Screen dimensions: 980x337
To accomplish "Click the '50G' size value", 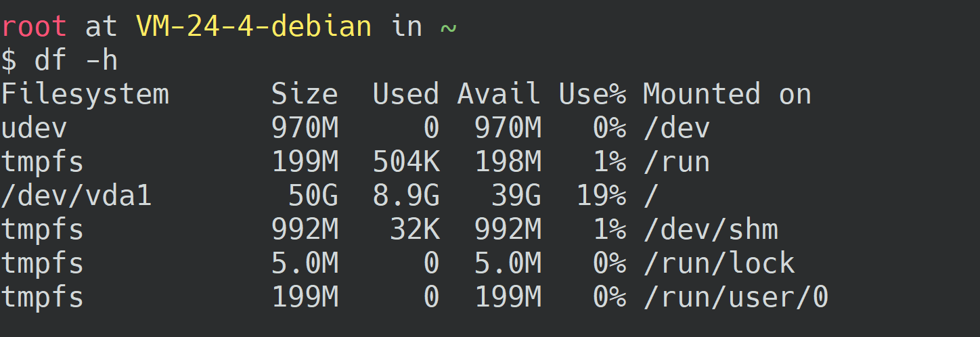I will click(x=313, y=196).
